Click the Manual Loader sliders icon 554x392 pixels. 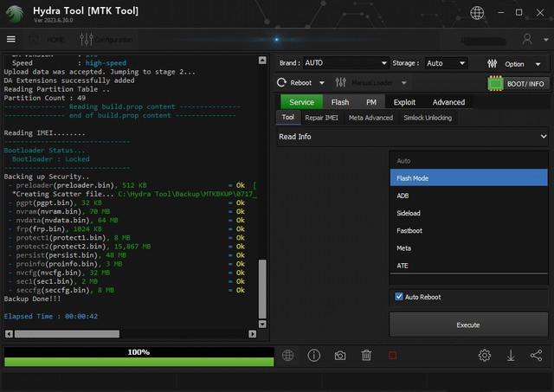click(340, 82)
